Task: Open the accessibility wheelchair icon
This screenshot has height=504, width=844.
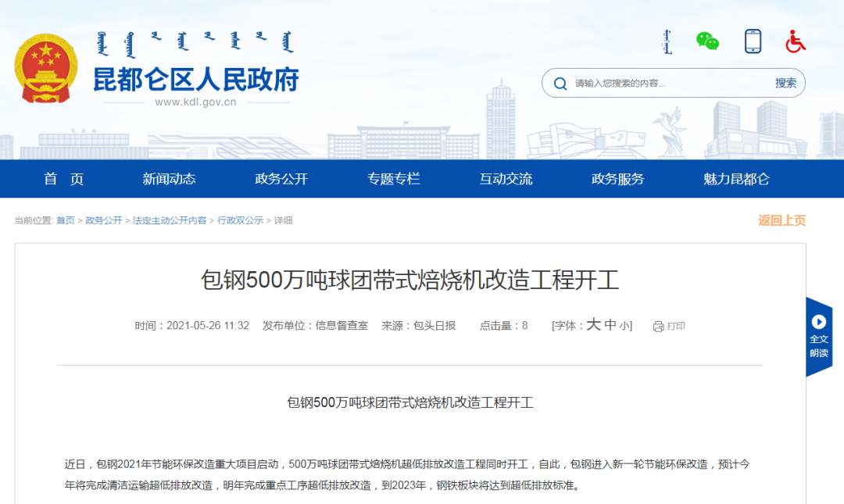Action: point(795,41)
